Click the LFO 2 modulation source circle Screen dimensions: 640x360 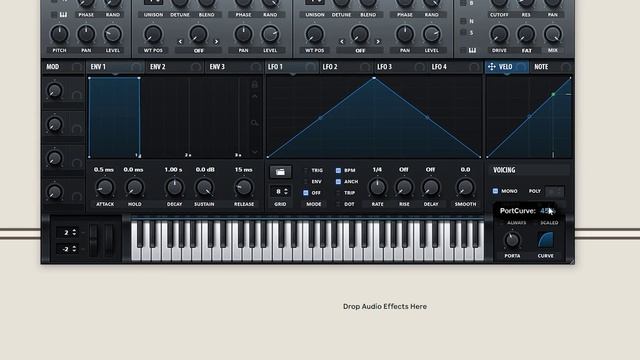click(x=365, y=67)
